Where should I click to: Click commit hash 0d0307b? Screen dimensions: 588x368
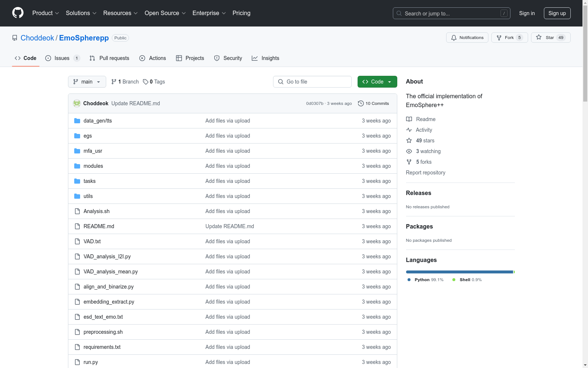[315, 103]
